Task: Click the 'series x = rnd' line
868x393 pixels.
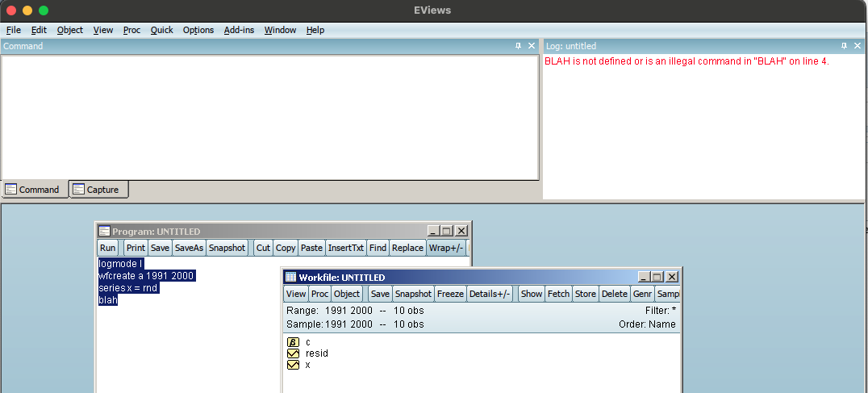Action: [x=128, y=288]
